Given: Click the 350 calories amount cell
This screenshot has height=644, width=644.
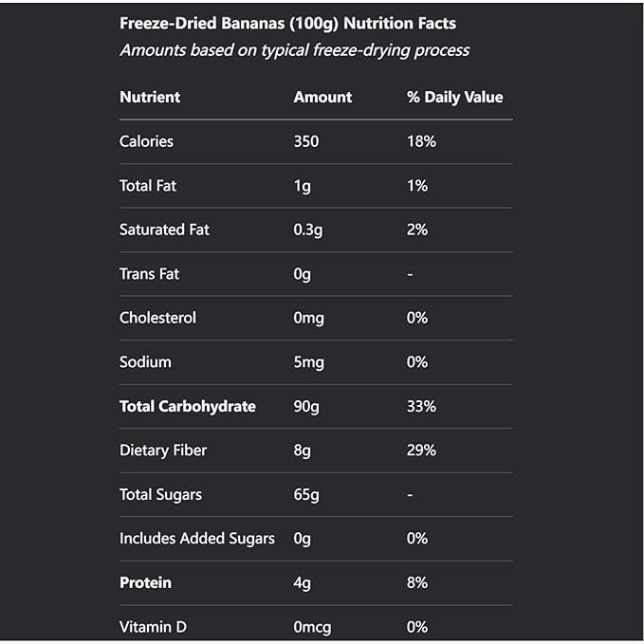Looking at the screenshot, I should 306,141.
